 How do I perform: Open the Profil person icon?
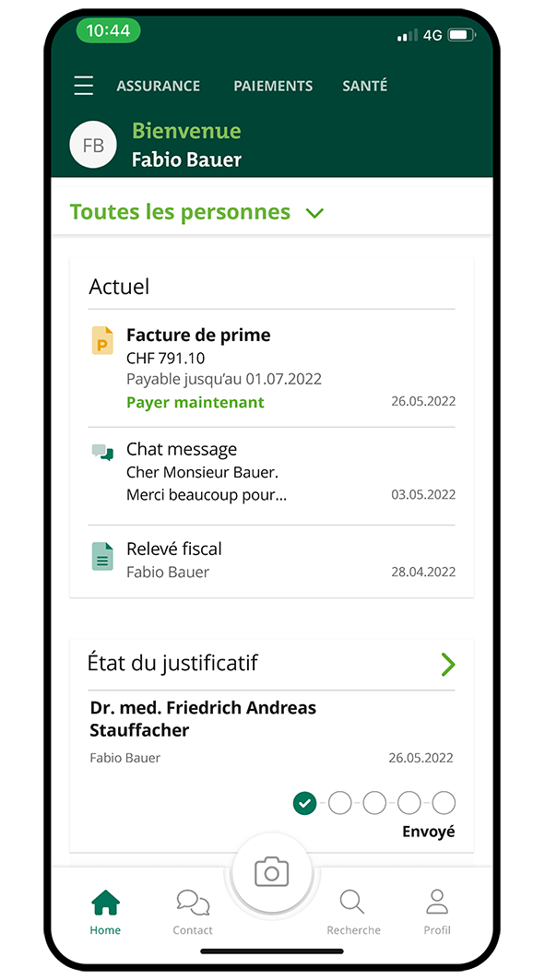pyautogui.click(x=437, y=902)
